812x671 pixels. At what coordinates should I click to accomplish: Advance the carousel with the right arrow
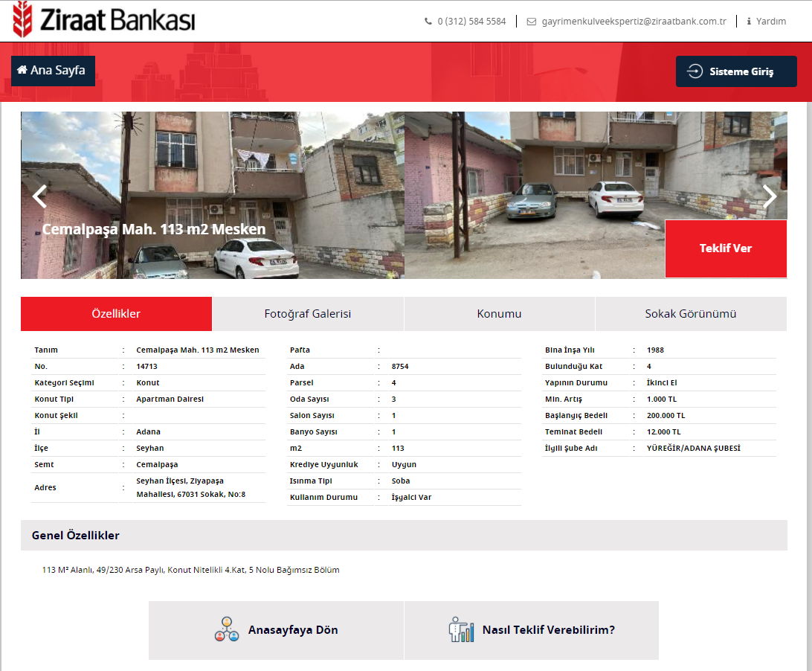(x=770, y=196)
